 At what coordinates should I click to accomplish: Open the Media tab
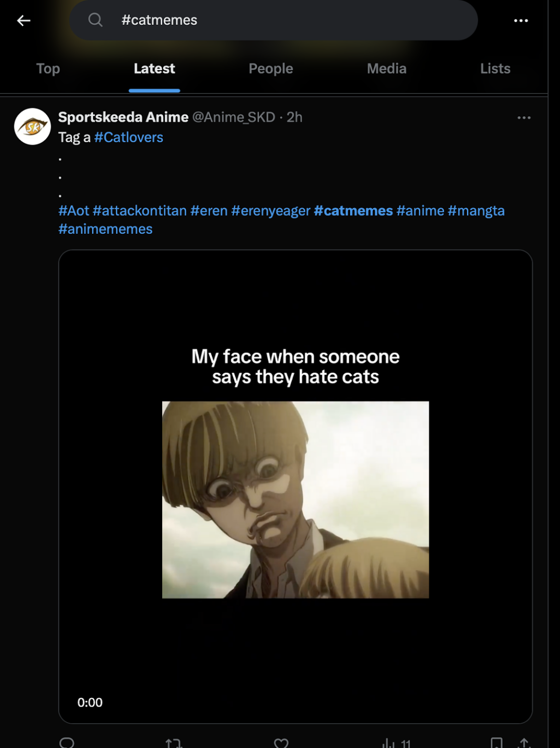pos(387,69)
